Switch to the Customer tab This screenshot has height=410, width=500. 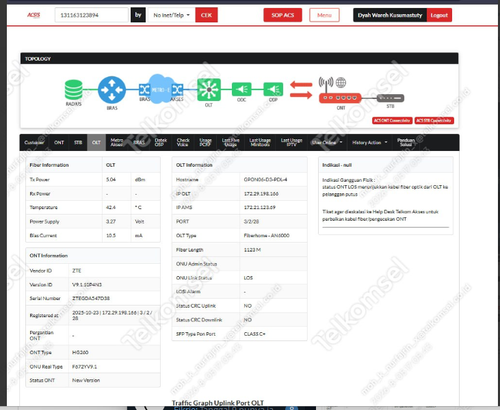pyautogui.click(x=34, y=142)
